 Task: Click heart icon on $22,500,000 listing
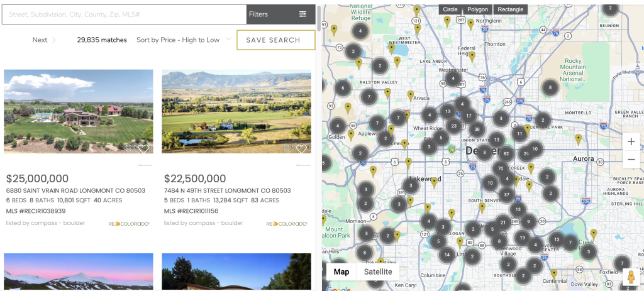coord(301,149)
